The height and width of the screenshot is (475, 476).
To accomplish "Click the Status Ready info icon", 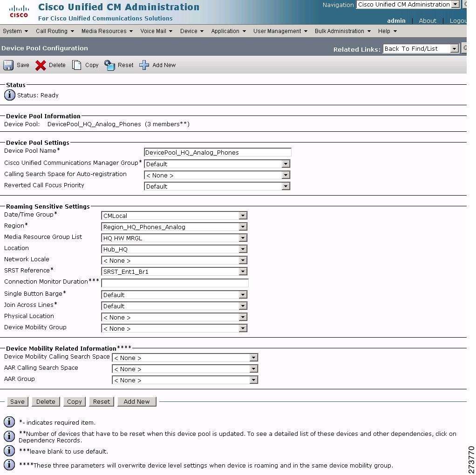I will tap(9, 95).
